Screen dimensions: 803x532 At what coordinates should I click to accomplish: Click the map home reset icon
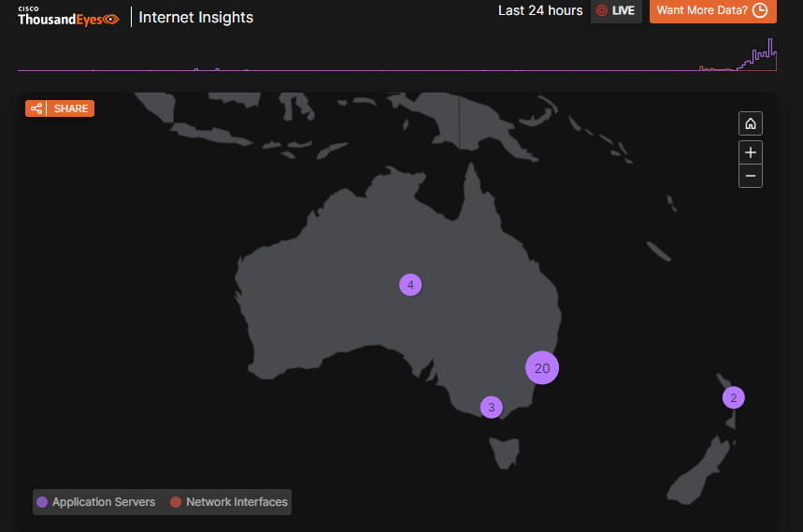[750, 123]
